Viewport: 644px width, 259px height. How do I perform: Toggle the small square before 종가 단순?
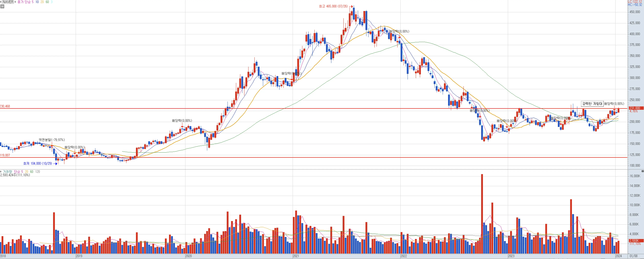pos(15,2)
